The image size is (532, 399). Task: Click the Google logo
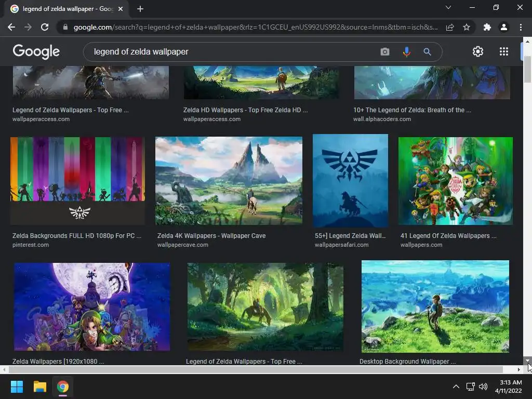pyautogui.click(x=36, y=51)
